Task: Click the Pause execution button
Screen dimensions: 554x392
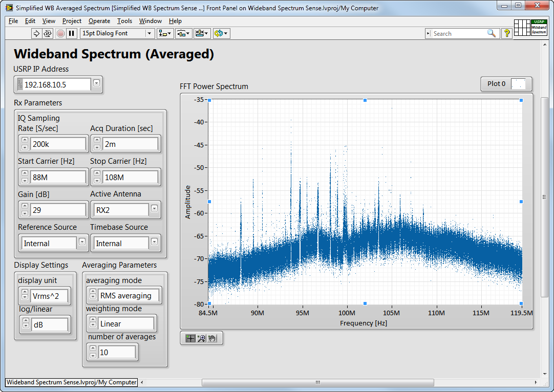Action: click(72, 33)
